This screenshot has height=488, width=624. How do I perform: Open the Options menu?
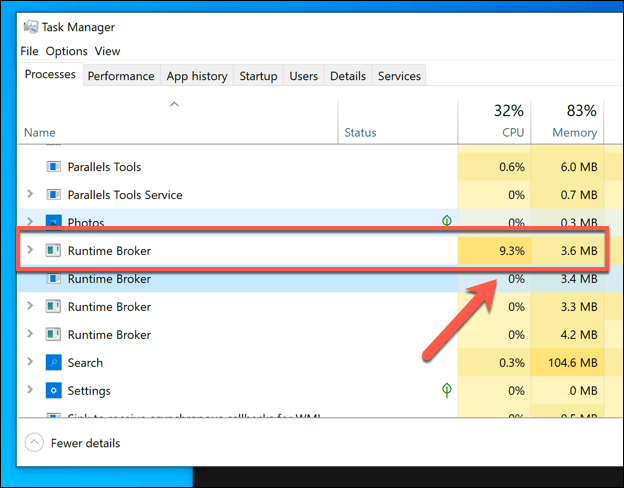tap(66, 51)
